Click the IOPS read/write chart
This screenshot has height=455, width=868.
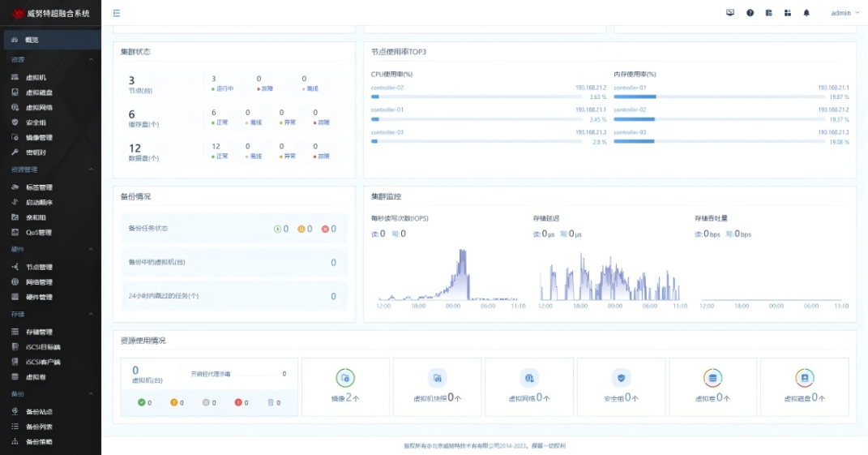point(447,274)
